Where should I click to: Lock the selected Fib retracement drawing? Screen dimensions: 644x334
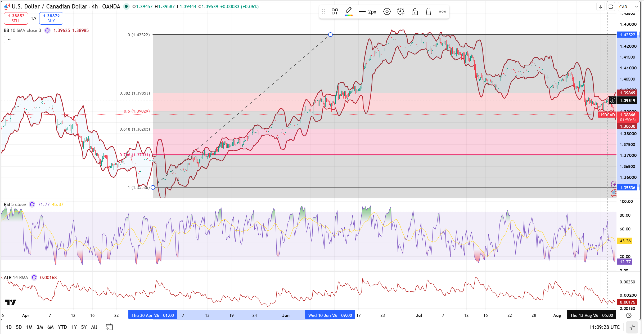[415, 12]
